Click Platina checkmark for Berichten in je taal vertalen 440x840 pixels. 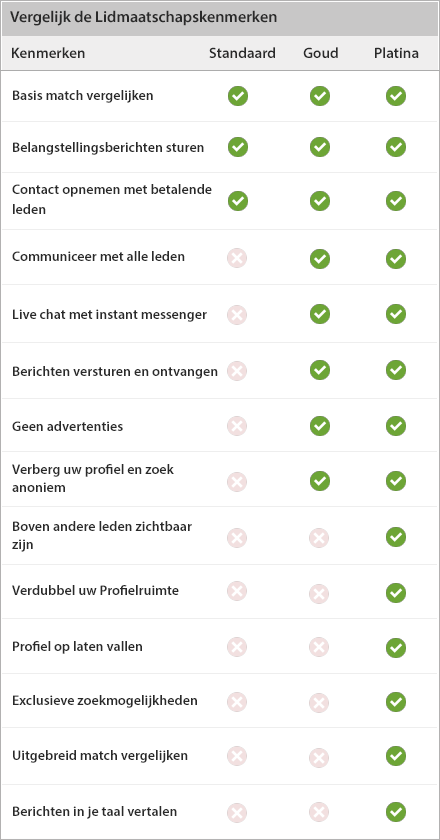396,812
